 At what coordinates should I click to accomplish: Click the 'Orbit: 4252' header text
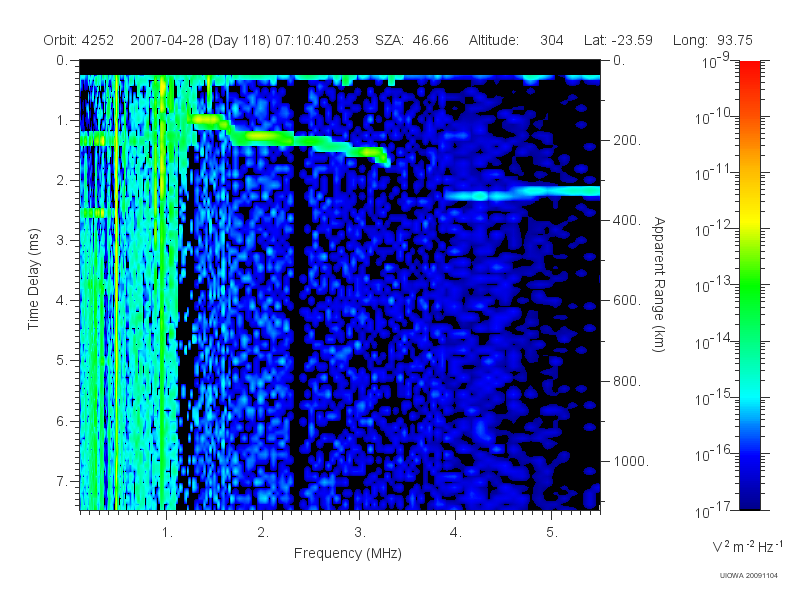(x=79, y=40)
